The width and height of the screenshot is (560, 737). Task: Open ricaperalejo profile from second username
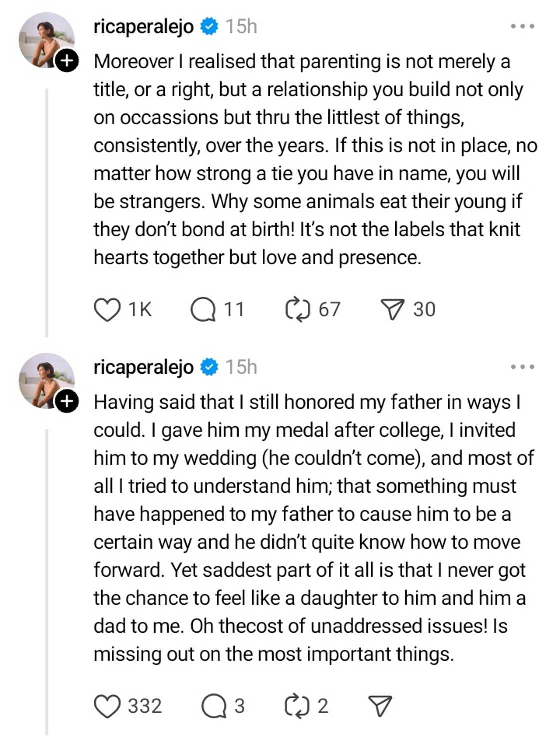(143, 368)
